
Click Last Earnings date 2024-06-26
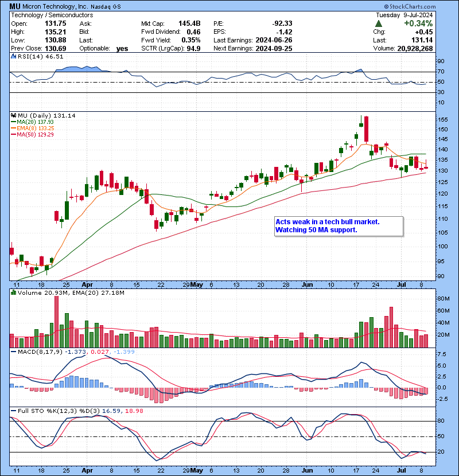(x=274, y=40)
